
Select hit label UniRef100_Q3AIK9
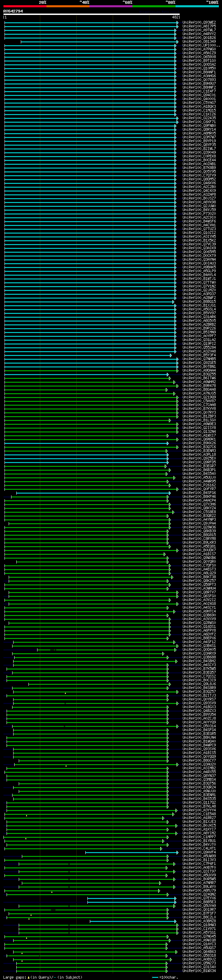coord(199,248)
